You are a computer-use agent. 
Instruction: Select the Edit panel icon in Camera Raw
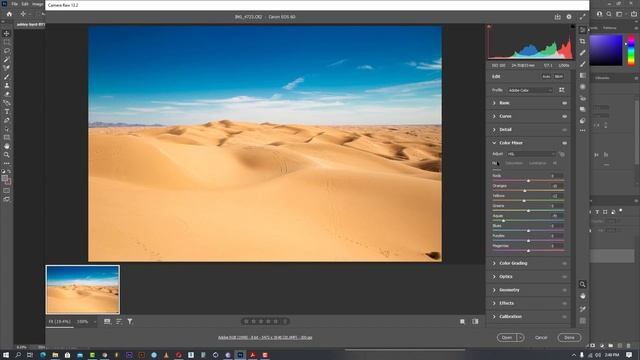click(582, 30)
